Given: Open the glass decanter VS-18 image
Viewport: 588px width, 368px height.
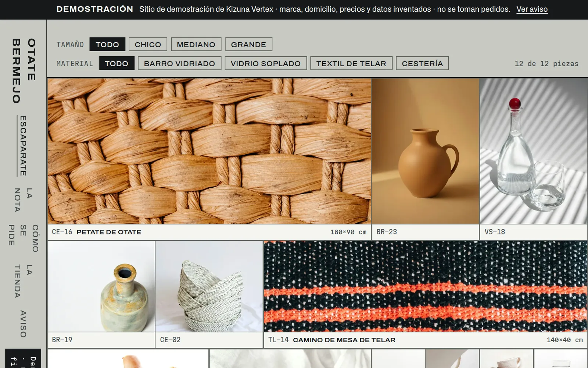Looking at the screenshot, I should 534,151.
